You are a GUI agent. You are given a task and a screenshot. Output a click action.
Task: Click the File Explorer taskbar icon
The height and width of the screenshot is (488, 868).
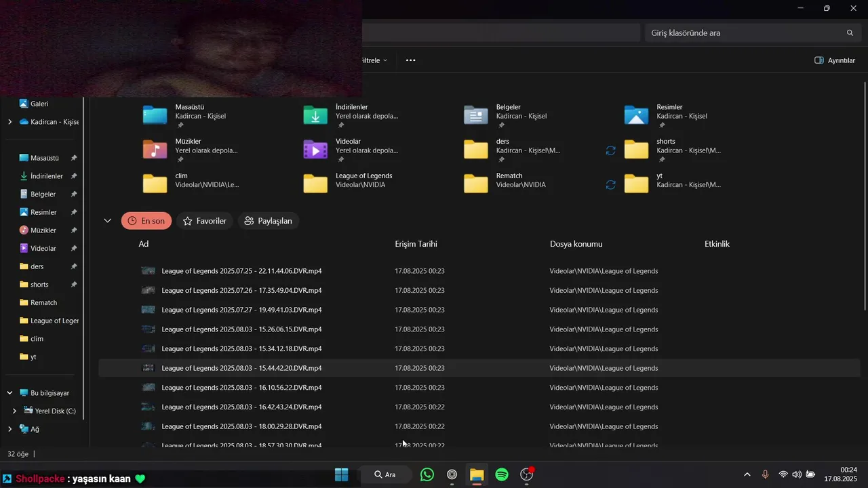[477, 474]
